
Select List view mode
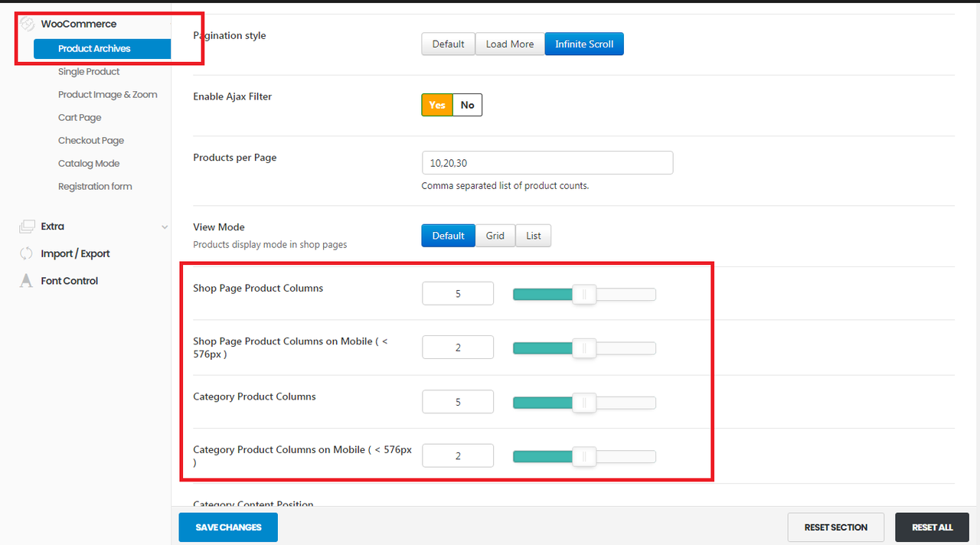pyautogui.click(x=534, y=235)
